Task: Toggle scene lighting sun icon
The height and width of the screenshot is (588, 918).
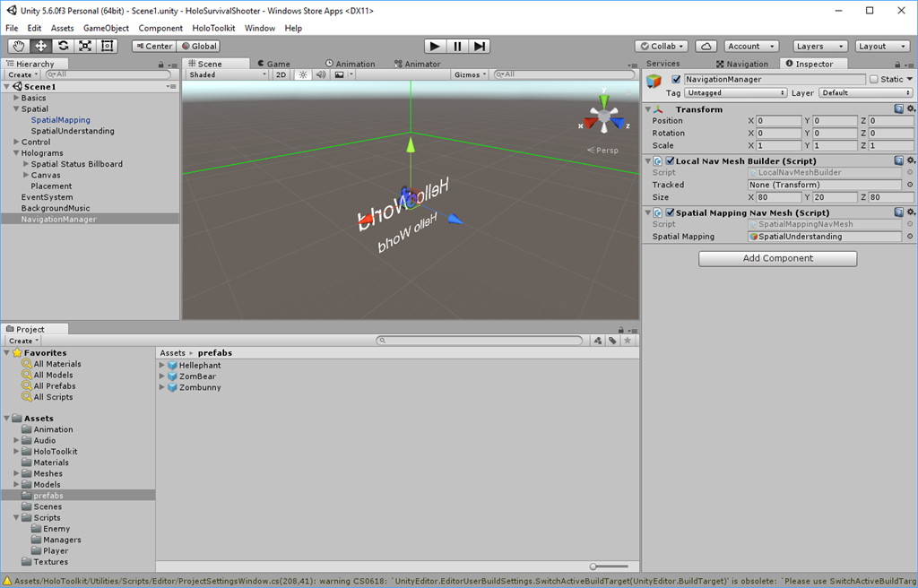Action: (x=303, y=74)
